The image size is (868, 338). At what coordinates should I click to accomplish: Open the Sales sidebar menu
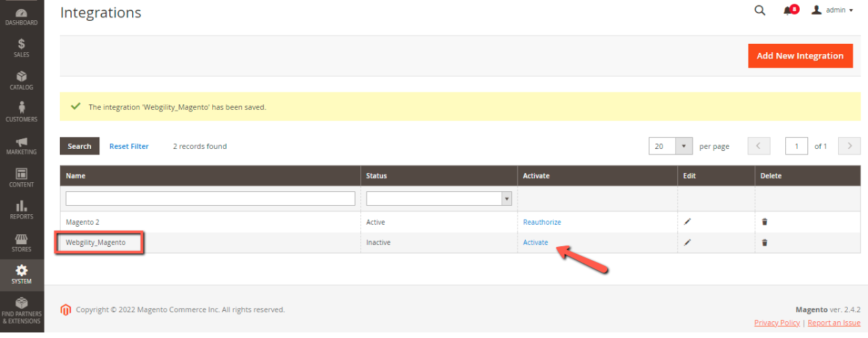pos(22,48)
